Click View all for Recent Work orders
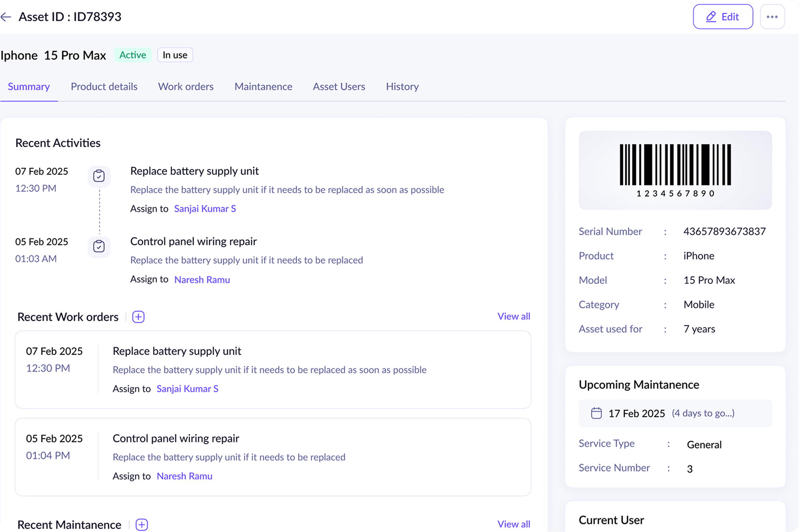 point(513,316)
